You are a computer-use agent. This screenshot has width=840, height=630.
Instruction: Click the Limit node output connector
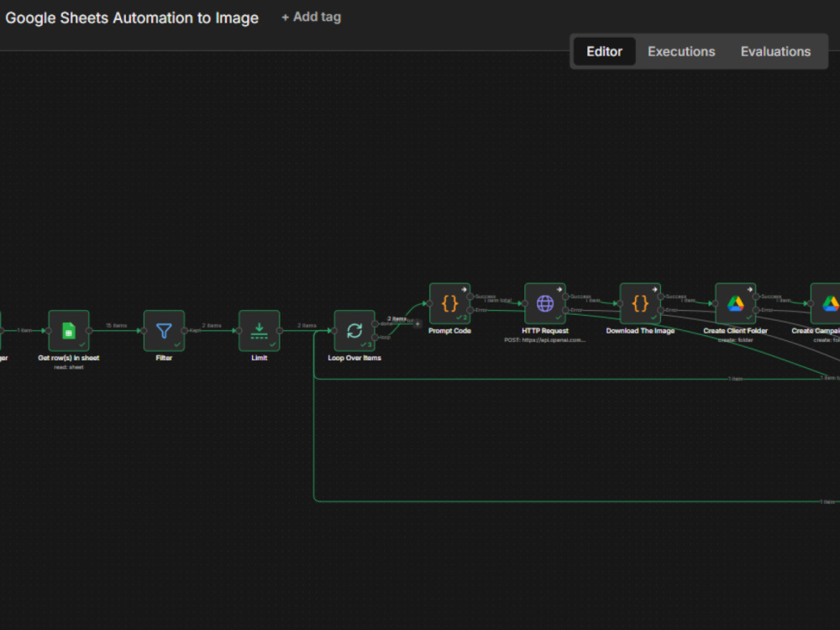point(280,330)
